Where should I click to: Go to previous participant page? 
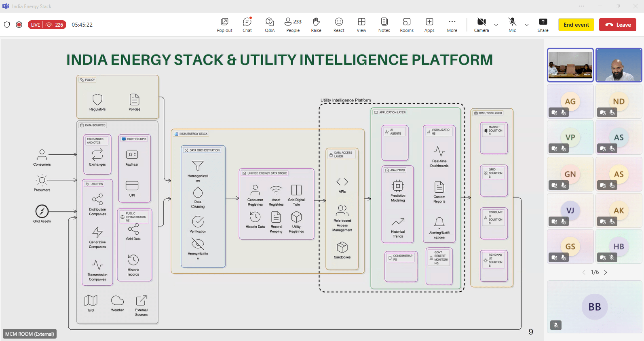pos(584,272)
